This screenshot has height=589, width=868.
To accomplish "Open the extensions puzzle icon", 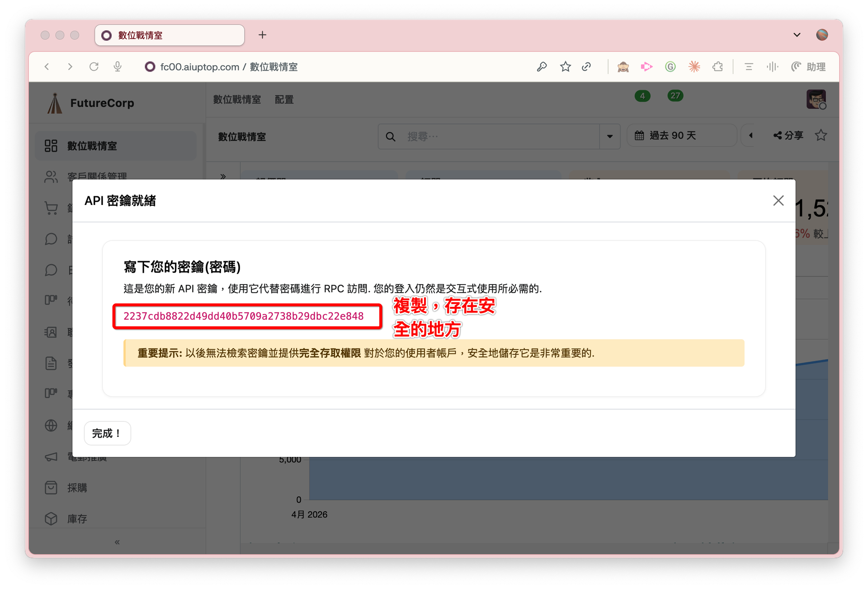I will tap(718, 67).
